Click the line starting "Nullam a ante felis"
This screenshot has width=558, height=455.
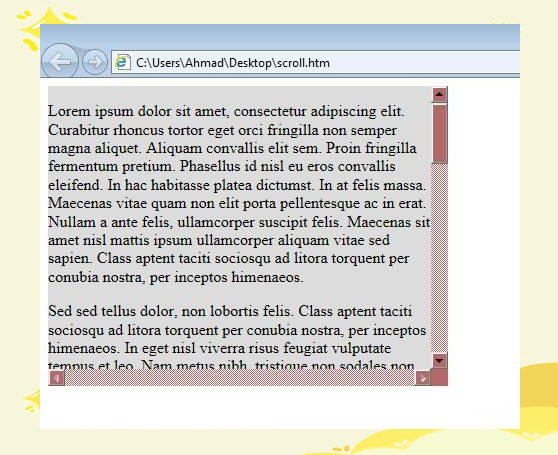tap(239, 222)
